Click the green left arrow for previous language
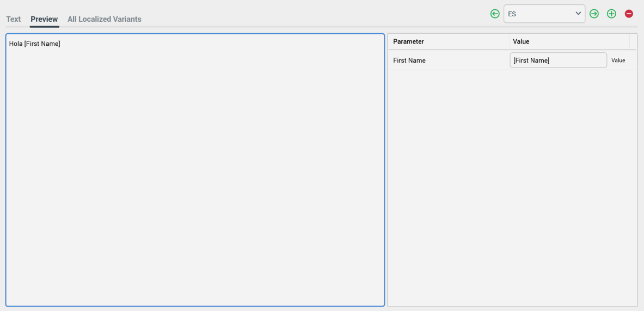 495,14
